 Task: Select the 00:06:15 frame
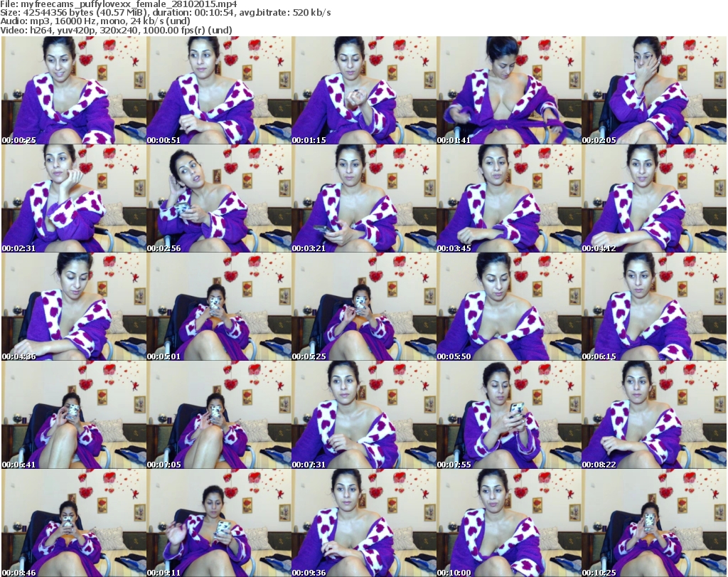pyautogui.click(x=654, y=307)
